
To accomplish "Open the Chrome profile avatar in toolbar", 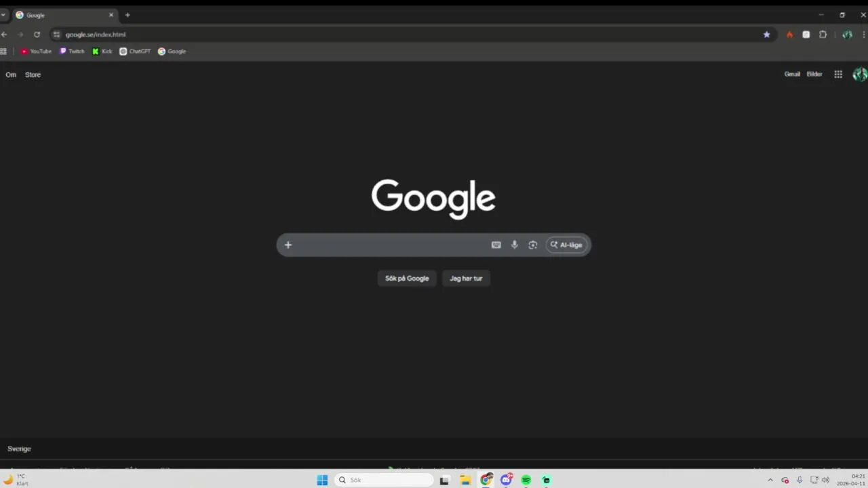I will 847,35.
